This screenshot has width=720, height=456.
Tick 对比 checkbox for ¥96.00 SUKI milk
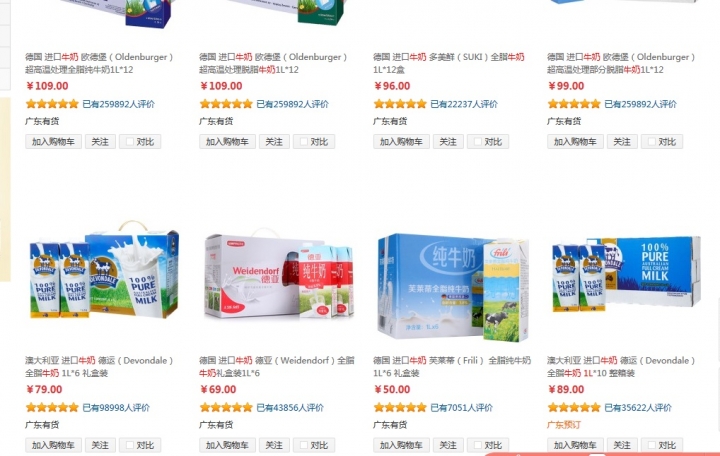(478, 142)
